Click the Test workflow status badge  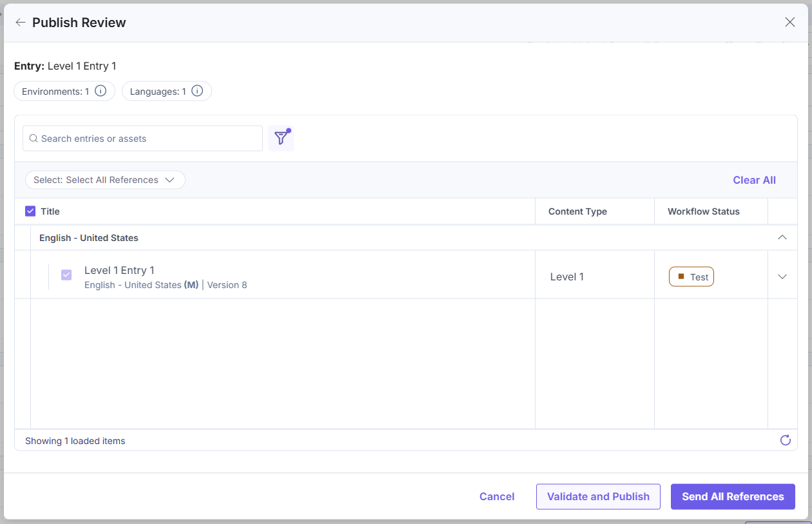pos(691,277)
